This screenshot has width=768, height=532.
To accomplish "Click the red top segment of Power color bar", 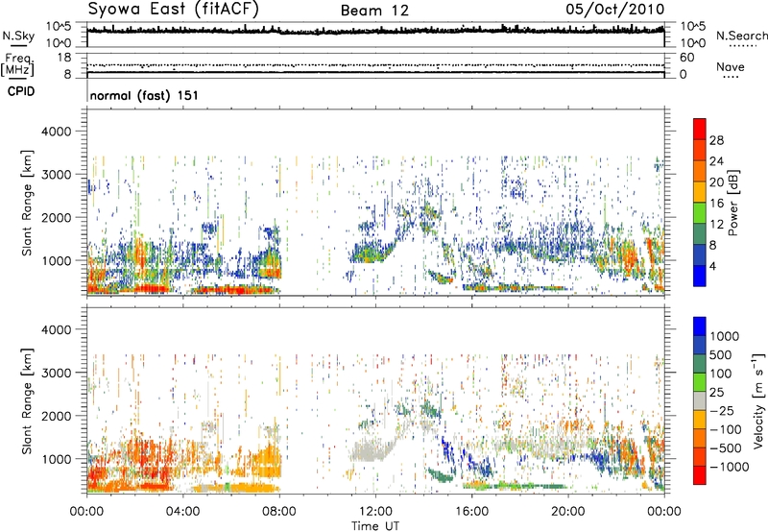I will tap(700, 129).
